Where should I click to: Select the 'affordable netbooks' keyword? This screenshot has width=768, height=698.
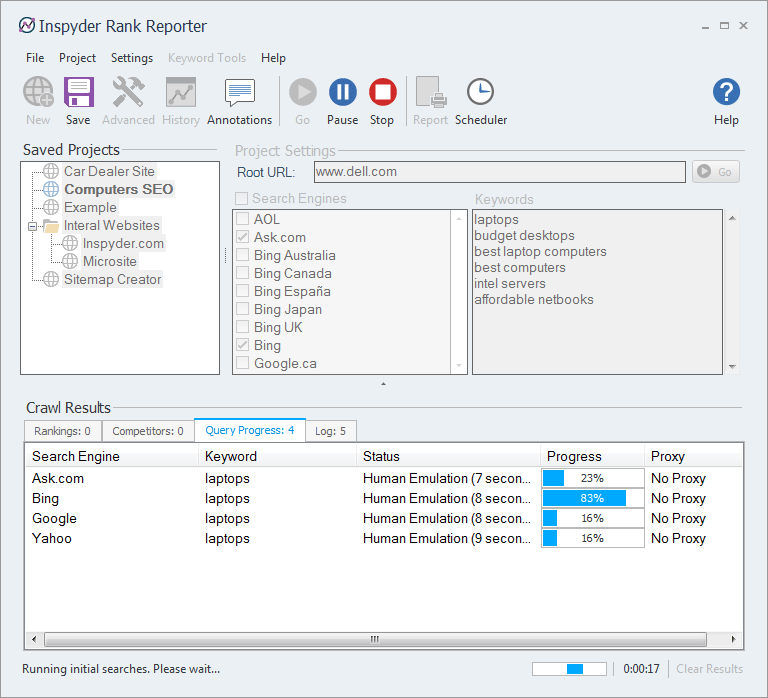pos(533,299)
